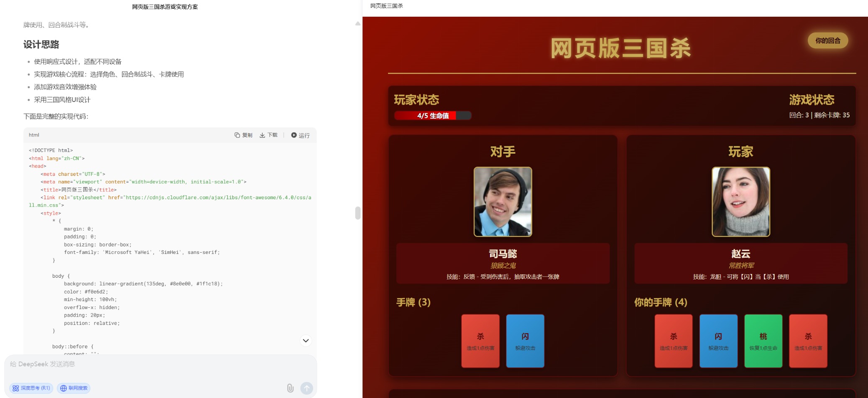Click the opponent's blue 闪 card
The width and height of the screenshot is (868, 398).
525,341
